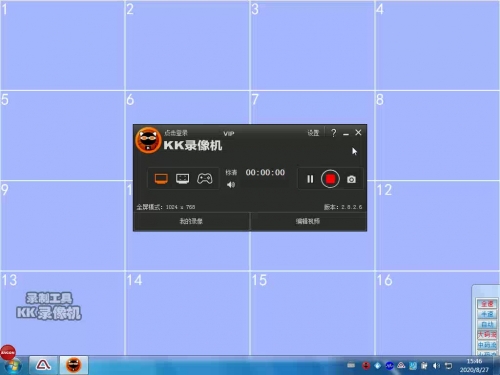Image resolution: width=500 pixels, height=375 pixels.
Task: Click the 中码流 button in side panel
Action: tap(487, 345)
